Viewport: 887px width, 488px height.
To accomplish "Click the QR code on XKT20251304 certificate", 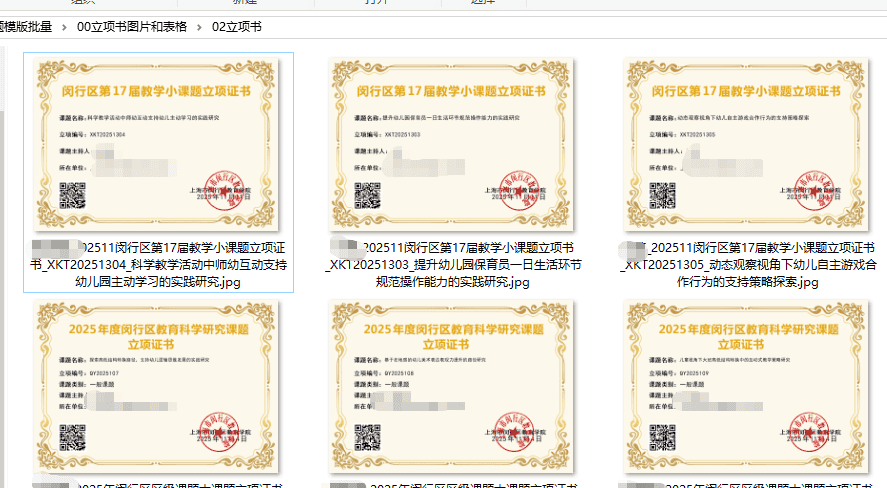I will pos(73,194).
